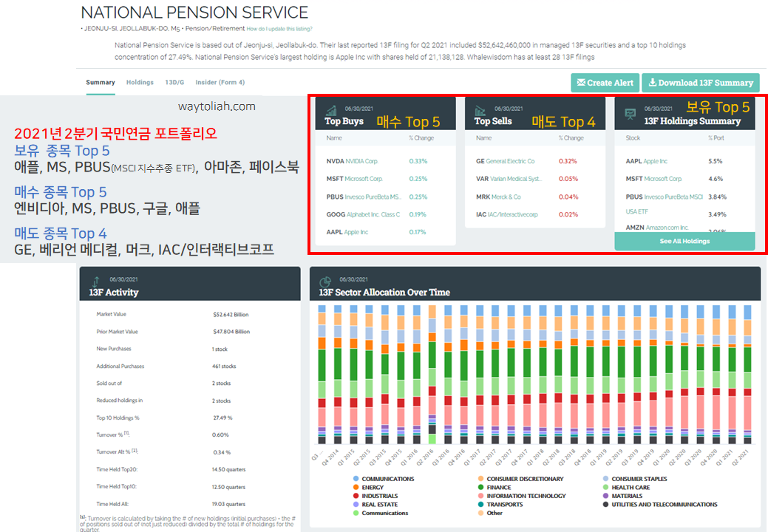Toggle TRANSPORTS legend swatch
Screen dimensions: 768x532
coord(481,505)
